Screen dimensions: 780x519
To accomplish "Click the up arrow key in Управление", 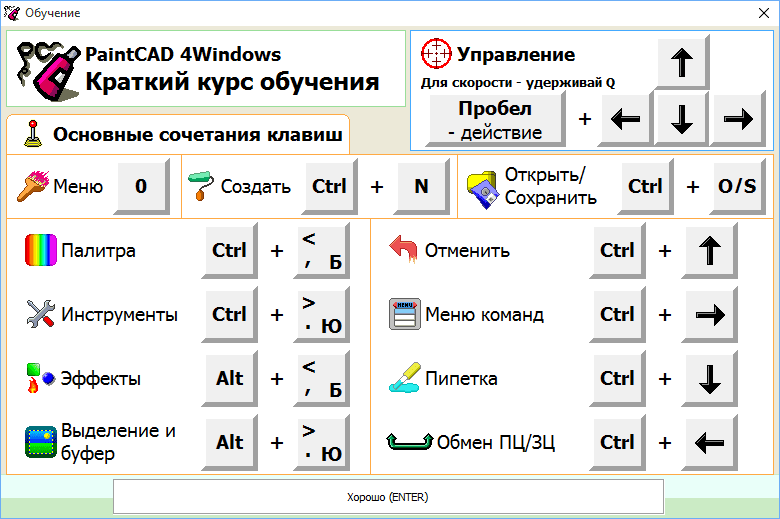I will click(682, 63).
